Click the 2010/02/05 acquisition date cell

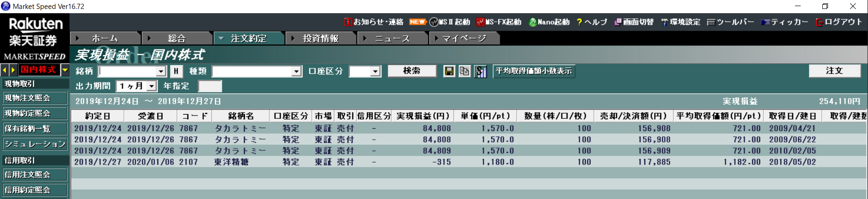coord(793,151)
